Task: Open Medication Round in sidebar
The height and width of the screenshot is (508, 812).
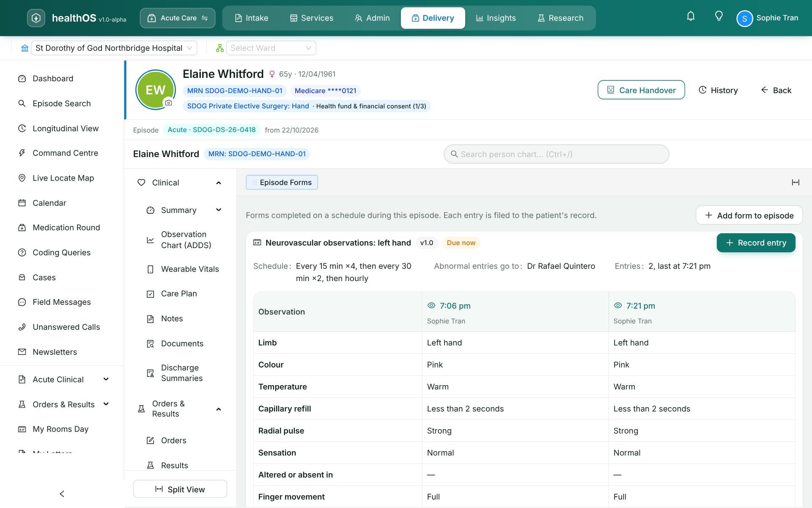Action: tap(62, 227)
